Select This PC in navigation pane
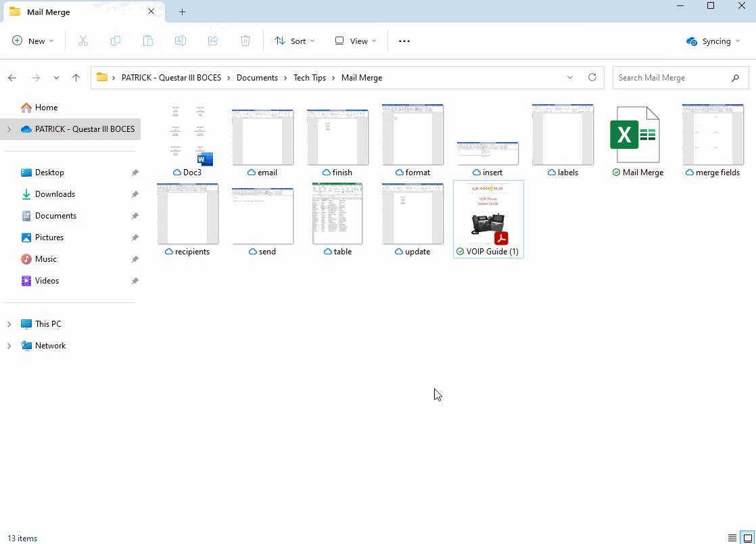Viewport: 756px width, 544px height. pyautogui.click(x=48, y=324)
